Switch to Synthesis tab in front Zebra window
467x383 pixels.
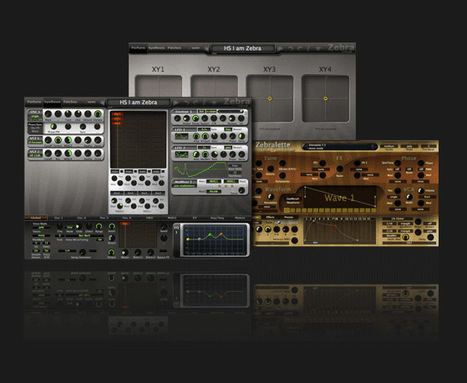[x=52, y=102]
